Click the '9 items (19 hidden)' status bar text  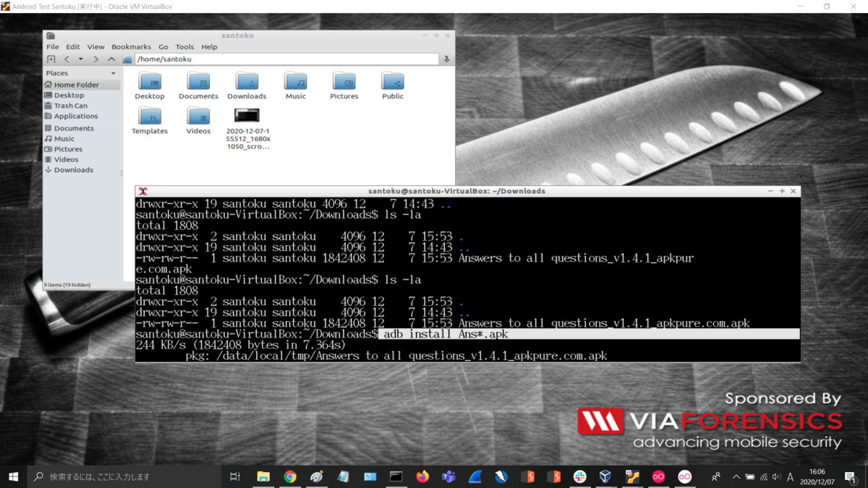[67, 285]
